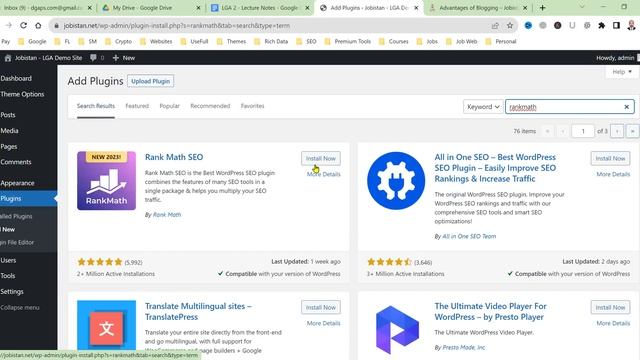Open the Google bookmarks folder

pyautogui.click(x=32, y=41)
